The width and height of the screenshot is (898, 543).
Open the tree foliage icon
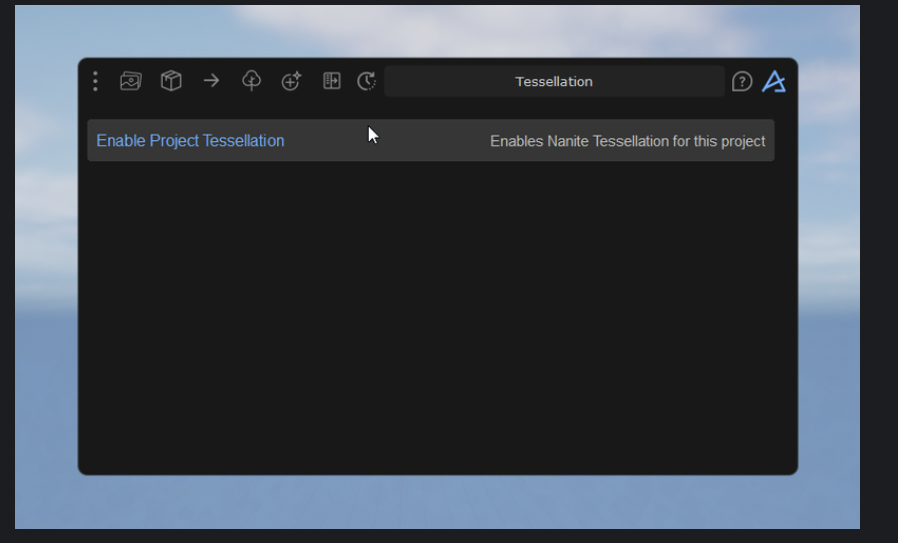click(x=251, y=81)
